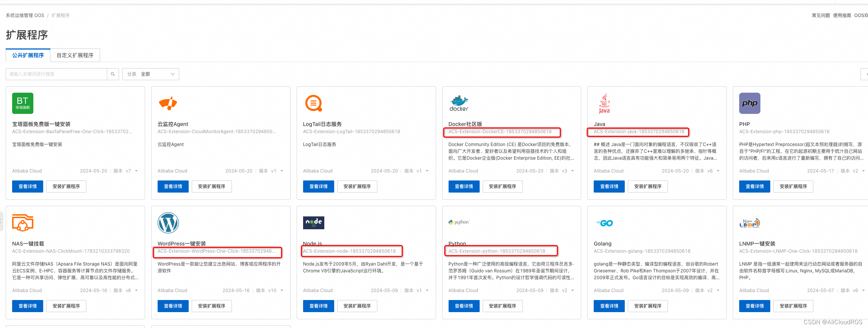
Task: Click the Python logo icon
Action: click(x=459, y=222)
